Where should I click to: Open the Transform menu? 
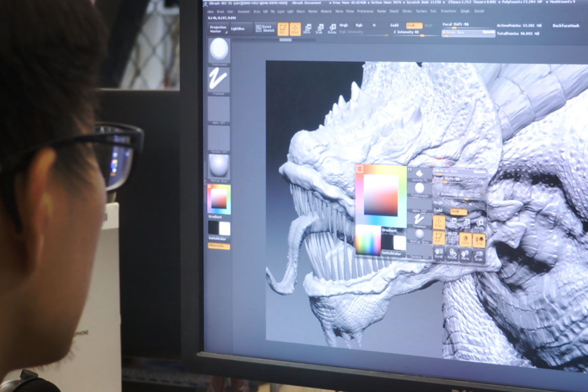coord(447,11)
